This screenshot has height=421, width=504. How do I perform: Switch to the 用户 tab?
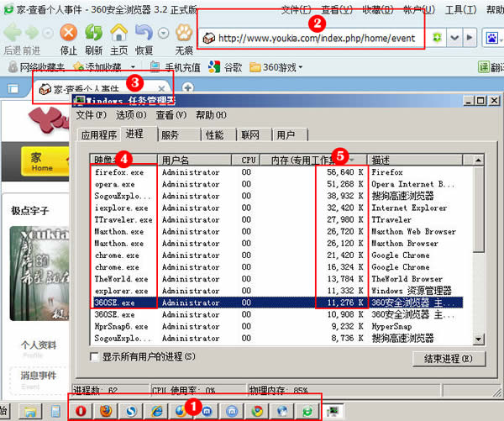[x=290, y=134]
